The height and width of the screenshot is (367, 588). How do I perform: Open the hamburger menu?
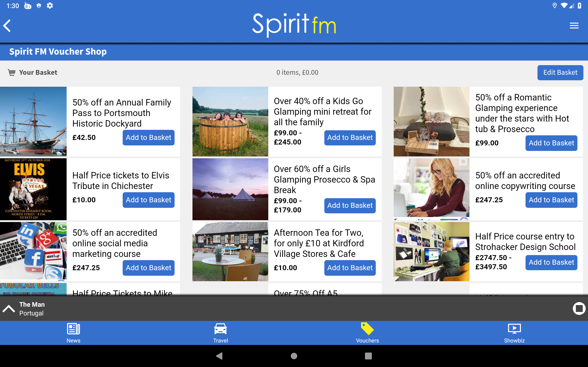point(574,25)
